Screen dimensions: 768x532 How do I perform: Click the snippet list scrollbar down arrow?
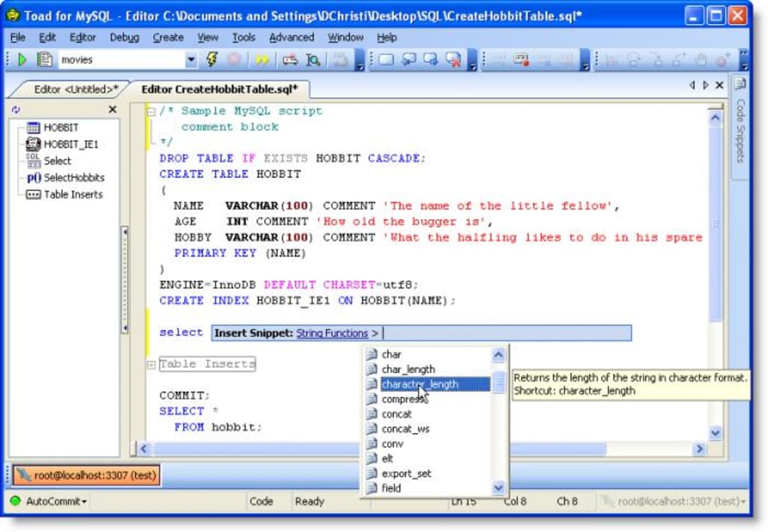498,488
